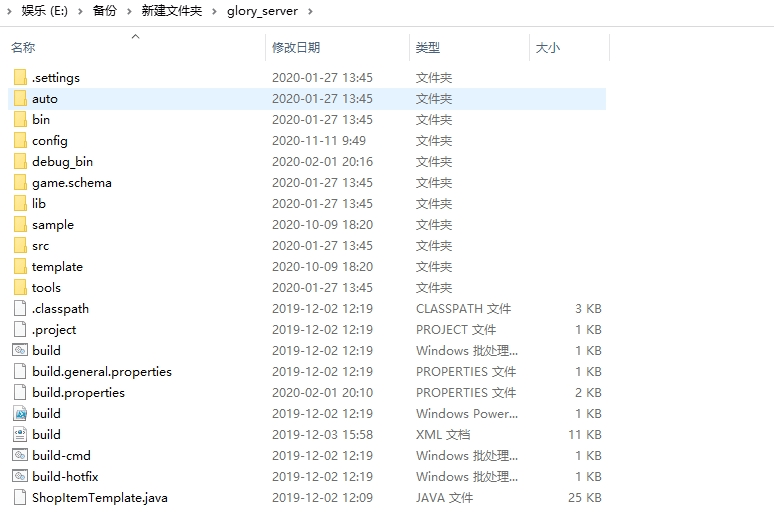Click the lib folder icon
Image resolution: width=774 pixels, height=517 pixels.
pos(20,203)
